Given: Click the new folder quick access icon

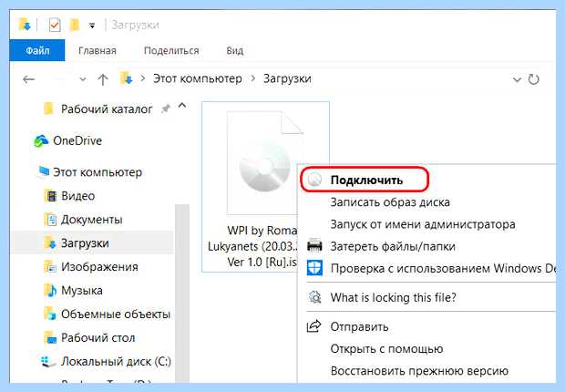Looking at the screenshot, I should click(x=74, y=25).
